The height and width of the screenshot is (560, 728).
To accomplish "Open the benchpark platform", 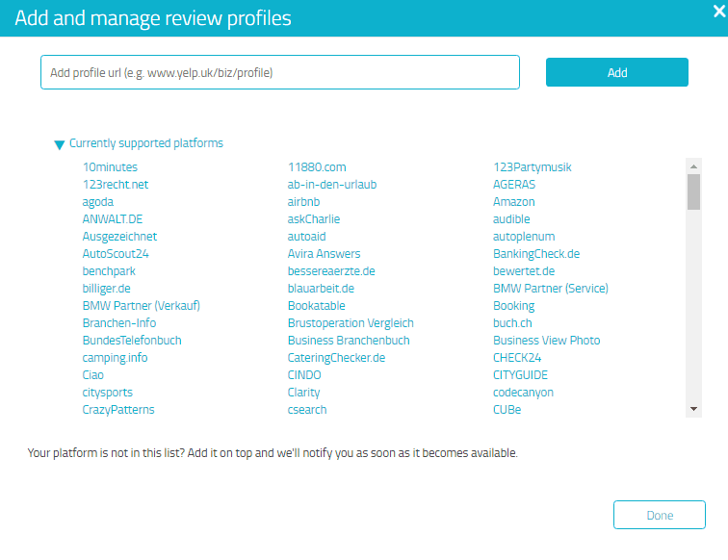I will [109, 271].
